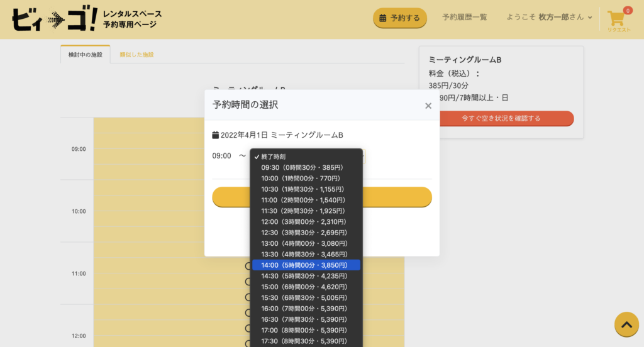
Task: Expand the 枚方一郎さん user menu
Action: coord(549,18)
